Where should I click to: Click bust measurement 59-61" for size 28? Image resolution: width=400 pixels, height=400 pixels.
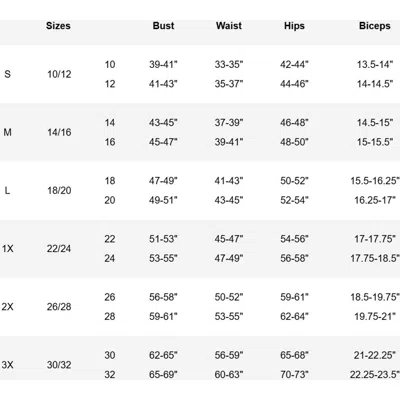point(163,316)
